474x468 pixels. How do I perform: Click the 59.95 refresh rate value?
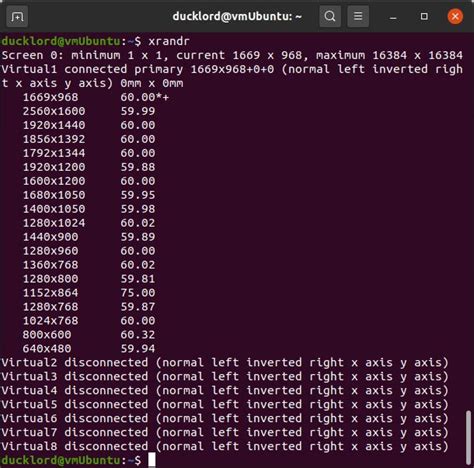pos(138,195)
